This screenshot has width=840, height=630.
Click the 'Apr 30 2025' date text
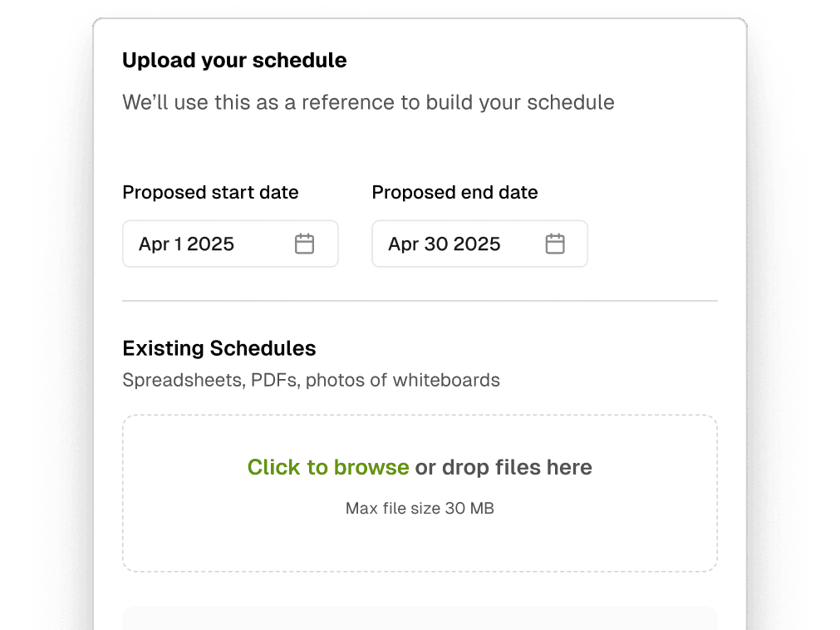click(445, 244)
